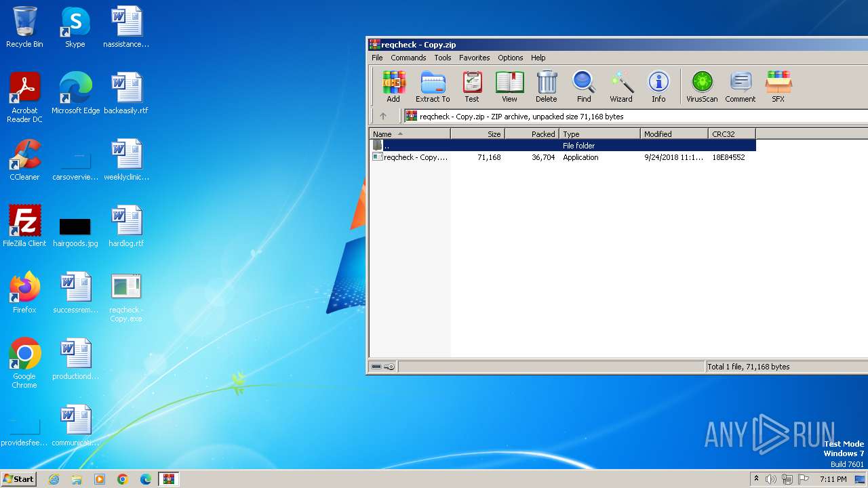This screenshot has height=488, width=868.
Task: Open the Tools menu
Action: [443, 58]
